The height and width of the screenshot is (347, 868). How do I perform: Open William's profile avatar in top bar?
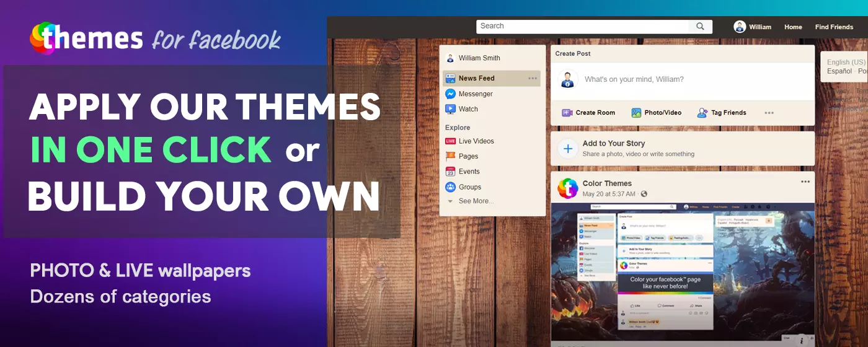740,27
